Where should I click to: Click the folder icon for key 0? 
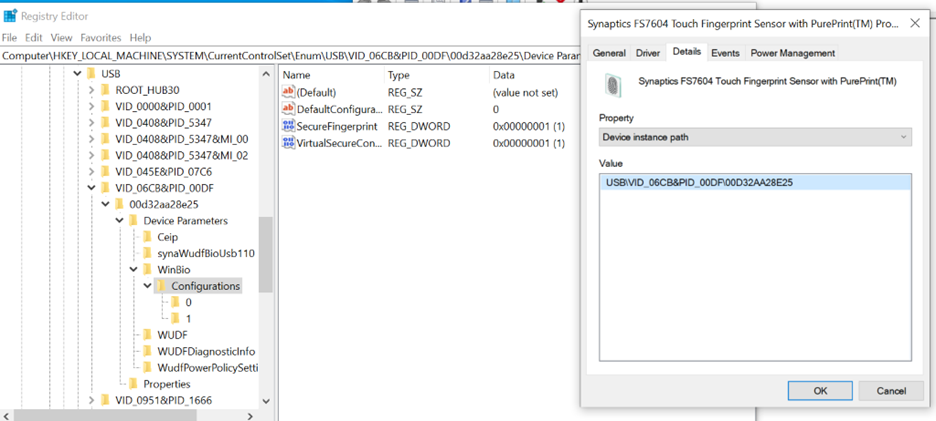(x=175, y=302)
